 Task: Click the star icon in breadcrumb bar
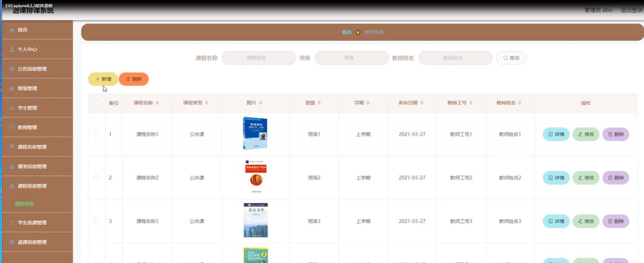pos(358,32)
